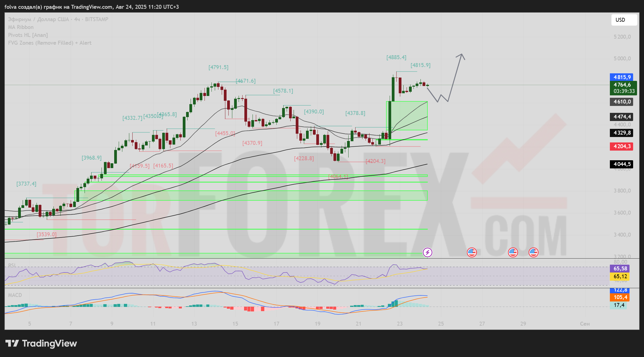Click the blue 4815,9 price label

(621, 77)
